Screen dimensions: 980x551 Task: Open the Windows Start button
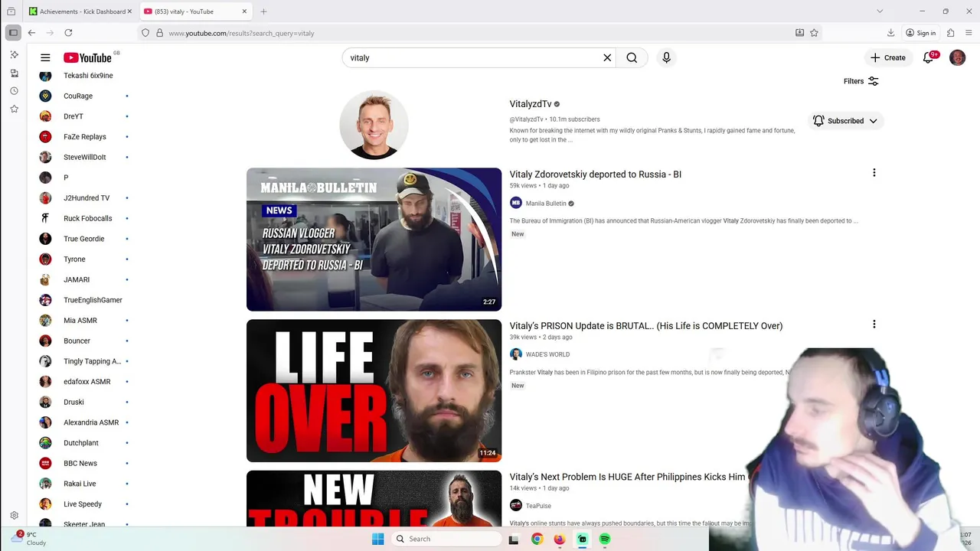tap(377, 539)
